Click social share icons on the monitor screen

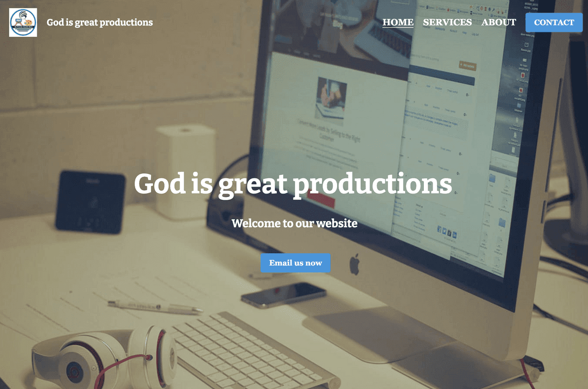point(446,231)
